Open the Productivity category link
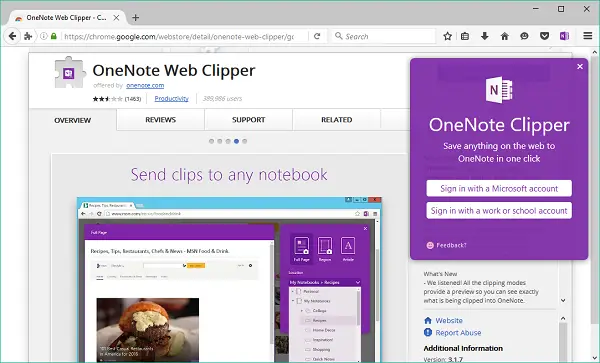Image resolution: width=600 pixels, height=363 pixels. (x=171, y=98)
